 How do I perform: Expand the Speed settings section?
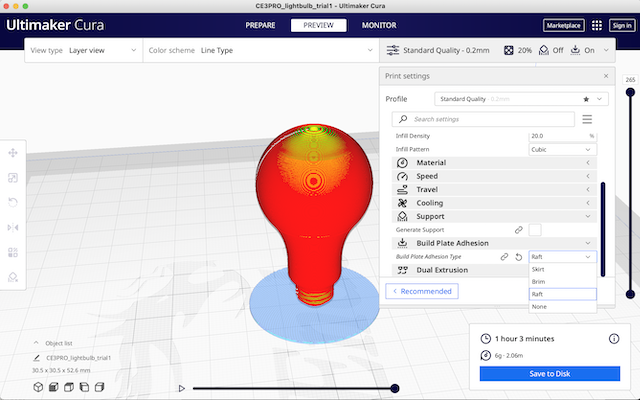[494, 176]
